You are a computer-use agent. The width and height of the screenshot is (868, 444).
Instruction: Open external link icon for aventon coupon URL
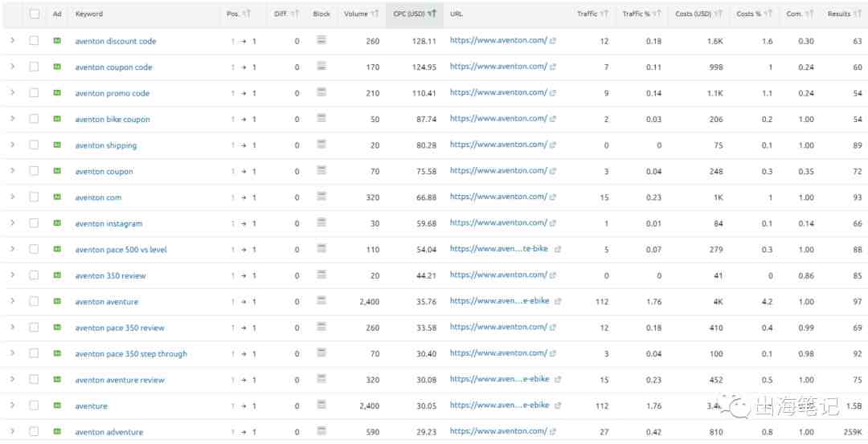pyautogui.click(x=552, y=171)
